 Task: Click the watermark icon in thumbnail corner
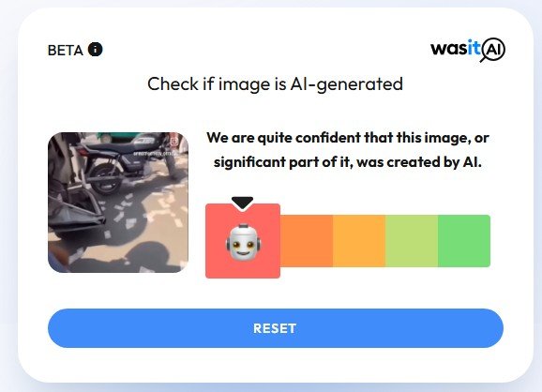(174, 142)
